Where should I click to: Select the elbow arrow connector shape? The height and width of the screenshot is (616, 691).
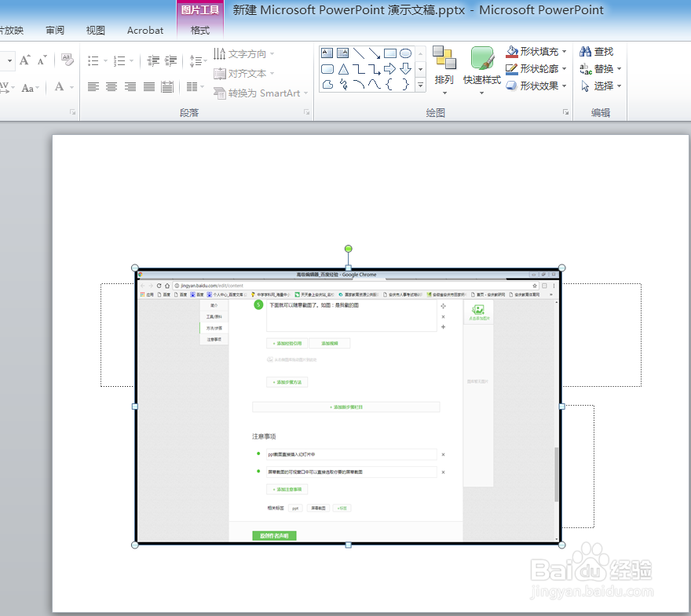coord(375,69)
